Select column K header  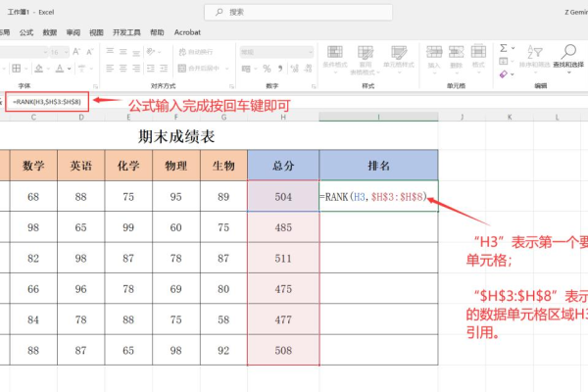(x=510, y=117)
